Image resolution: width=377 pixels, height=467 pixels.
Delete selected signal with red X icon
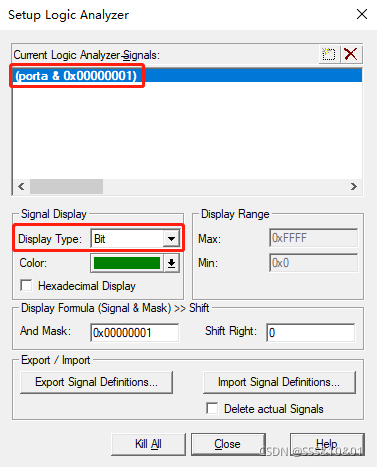click(351, 54)
